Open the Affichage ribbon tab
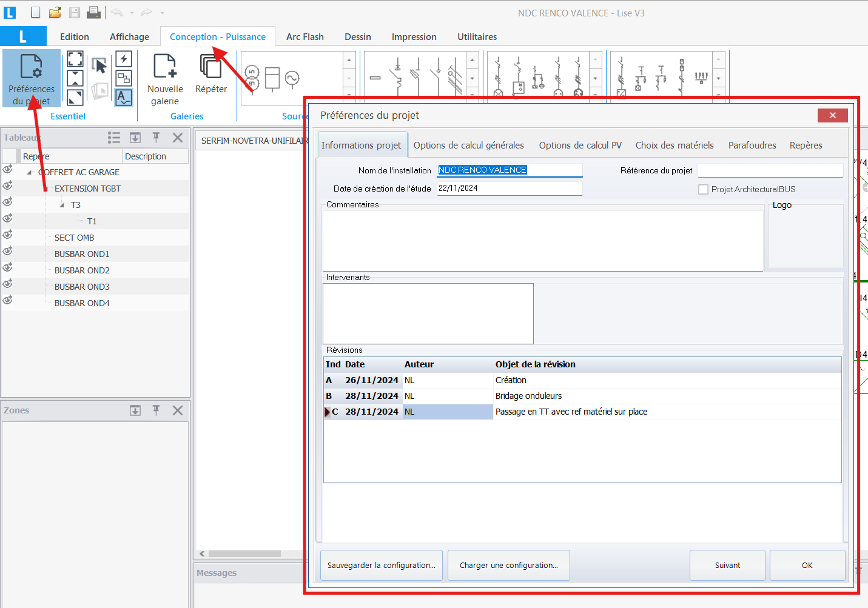The image size is (868, 608). click(129, 36)
